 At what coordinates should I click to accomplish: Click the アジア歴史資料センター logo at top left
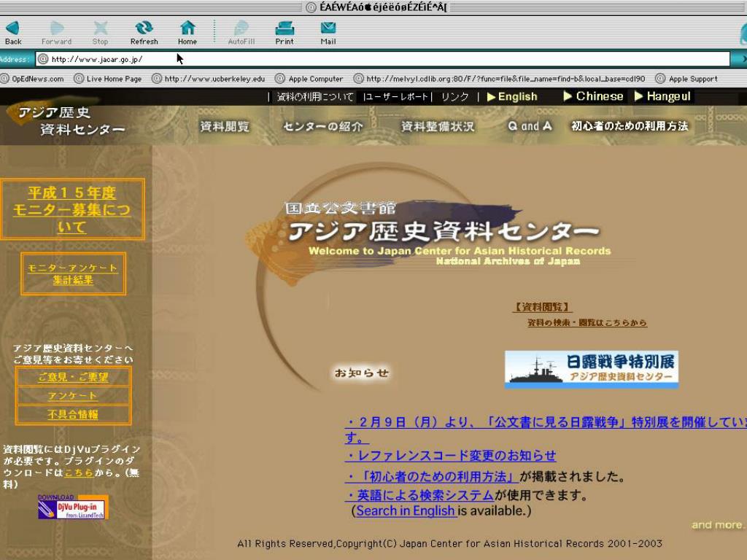pyautogui.click(x=71, y=120)
